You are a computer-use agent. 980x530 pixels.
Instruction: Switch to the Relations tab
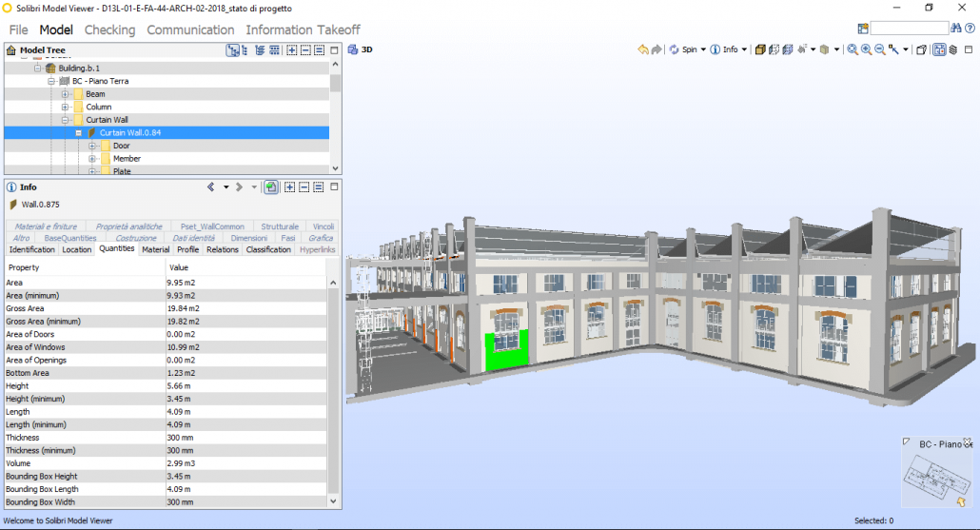click(x=223, y=249)
